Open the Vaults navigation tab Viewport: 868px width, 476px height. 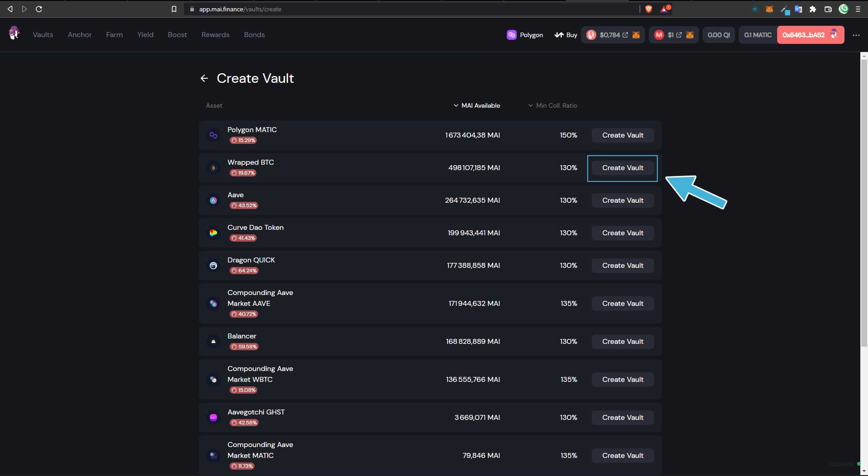(43, 35)
